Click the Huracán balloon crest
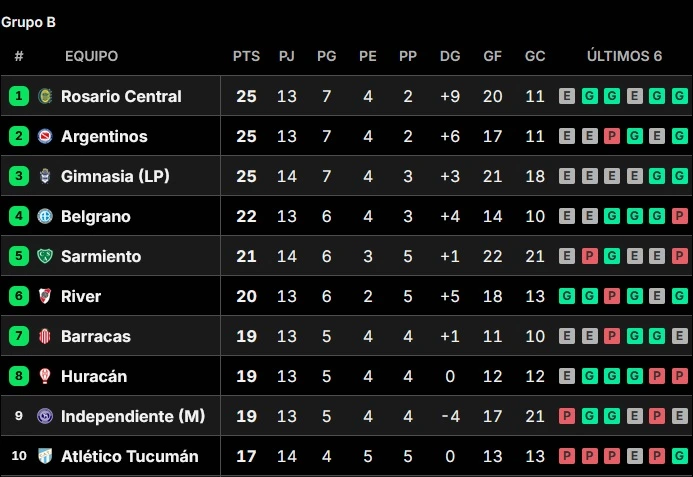 point(45,376)
